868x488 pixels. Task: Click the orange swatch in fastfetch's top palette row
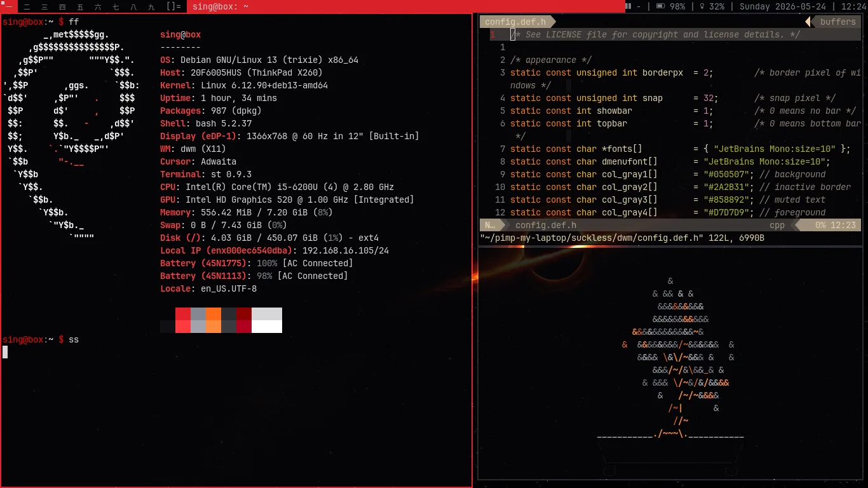click(x=214, y=314)
